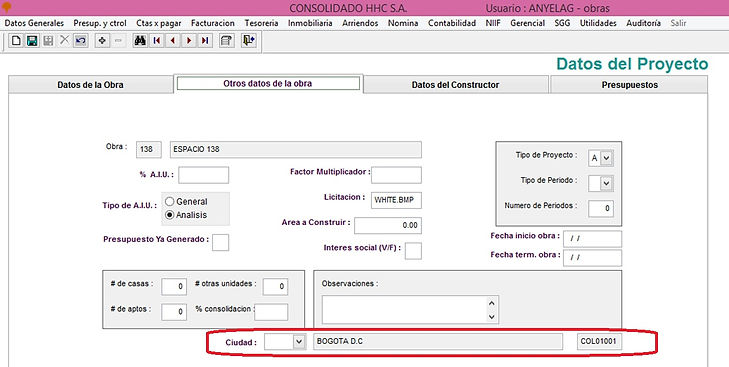Viewport: 729px width, 367px height.
Task: Select the Analisis A.I.U. radio button
Action: tap(170, 215)
